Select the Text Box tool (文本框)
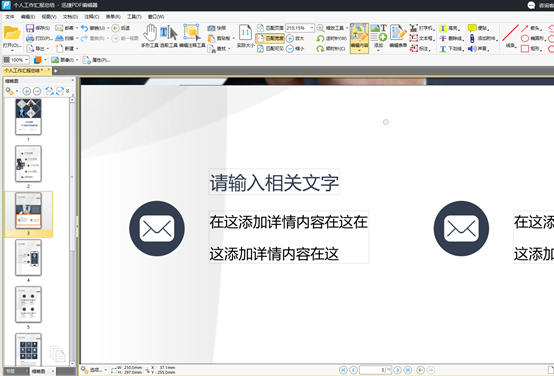This screenshot has width=554, height=376. point(421,38)
